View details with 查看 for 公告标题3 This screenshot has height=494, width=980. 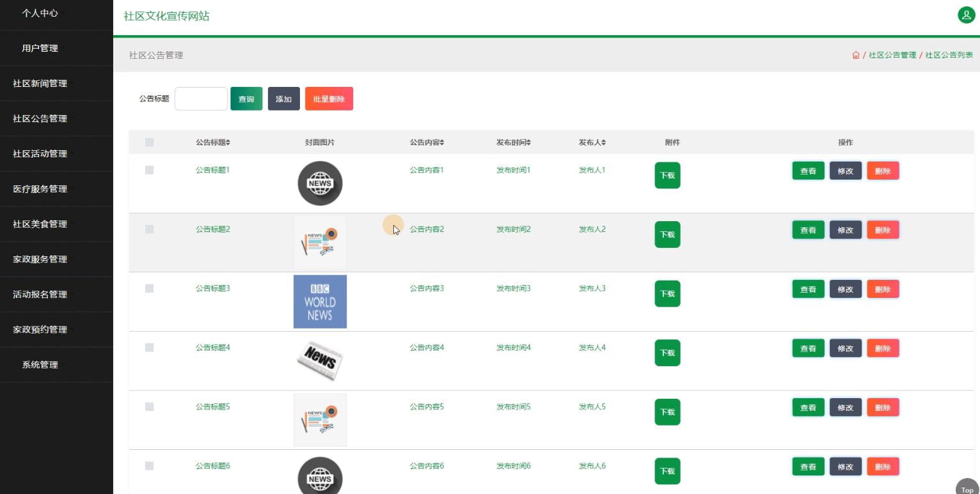(x=809, y=289)
